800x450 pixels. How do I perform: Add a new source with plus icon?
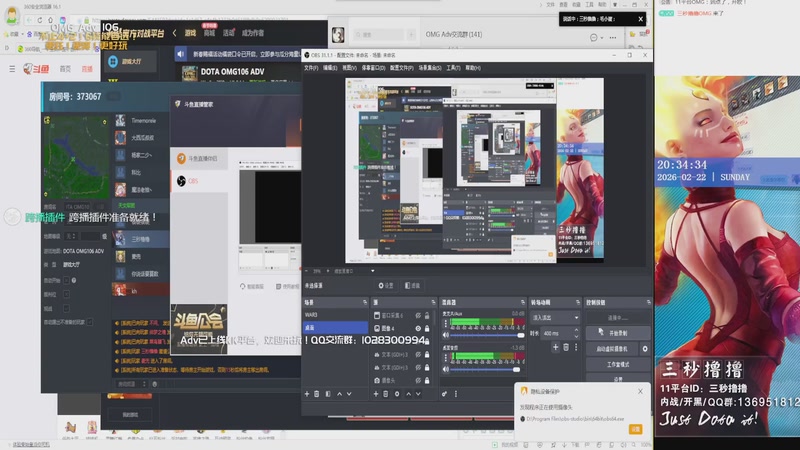[x=376, y=394]
